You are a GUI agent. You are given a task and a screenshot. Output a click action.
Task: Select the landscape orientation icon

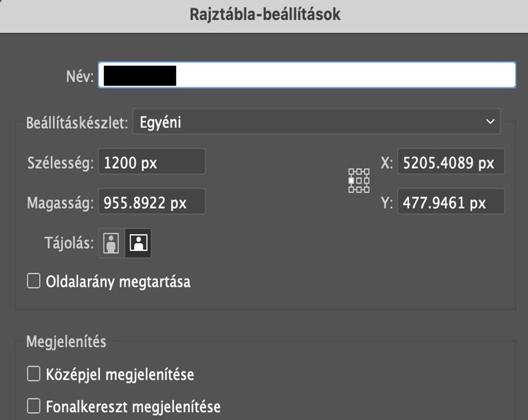pyautogui.click(x=138, y=243)
